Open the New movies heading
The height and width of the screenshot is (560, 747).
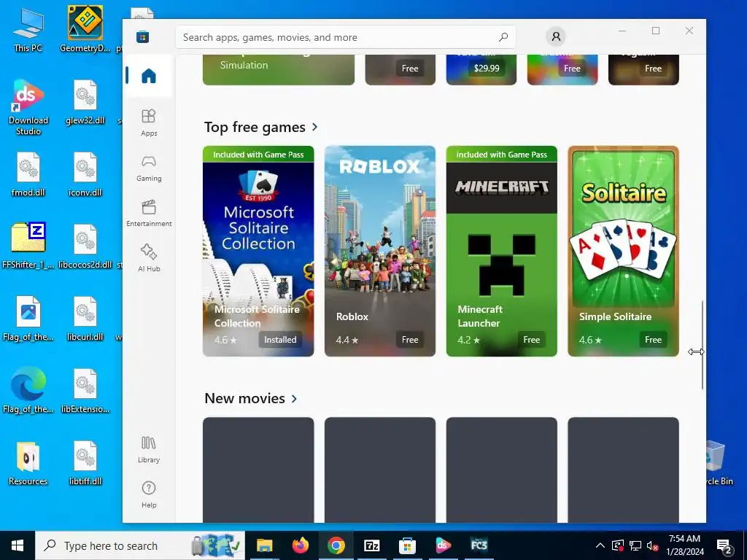(244, 398)
